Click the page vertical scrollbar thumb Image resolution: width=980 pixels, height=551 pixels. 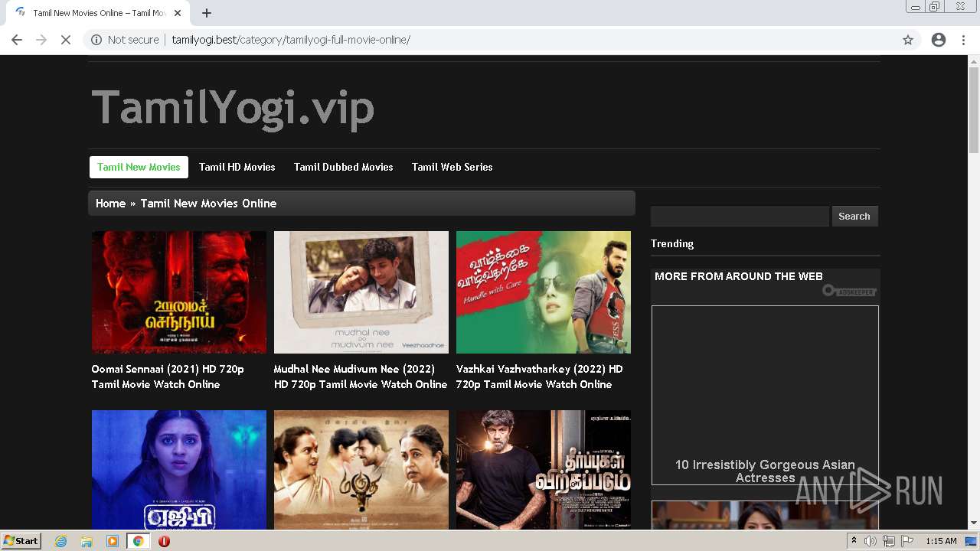pyautogui.click(x=974, y=110)
